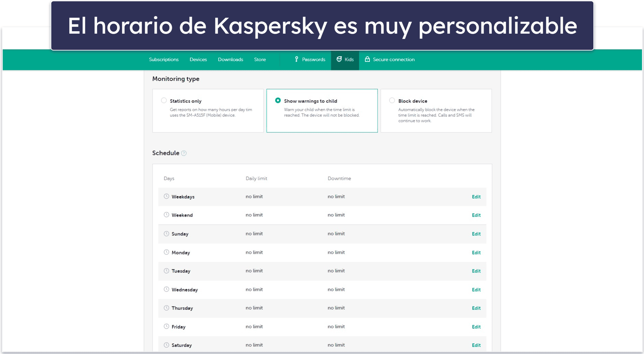Edit the Thursday schedule
This screenshot has width=644, height=354.
click(476, 308)
